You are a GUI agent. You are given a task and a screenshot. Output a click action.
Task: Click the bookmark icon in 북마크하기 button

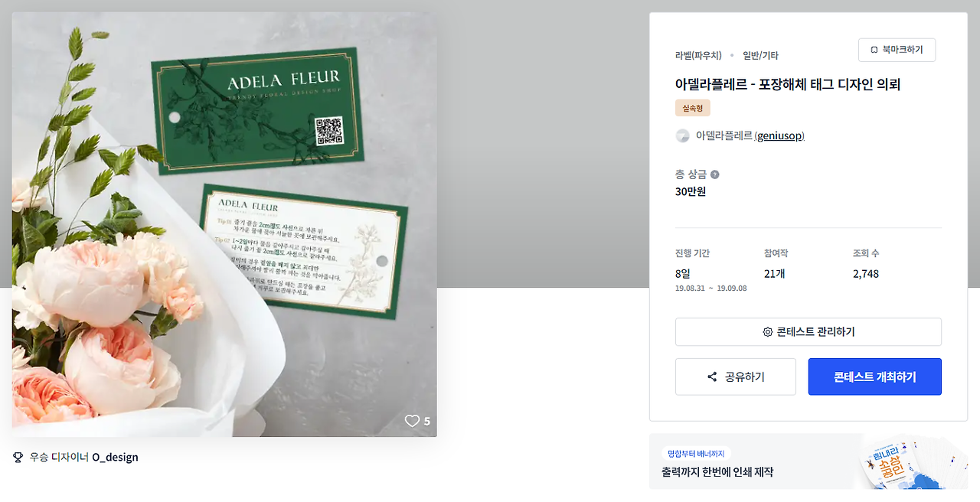[x=874, y=50]
